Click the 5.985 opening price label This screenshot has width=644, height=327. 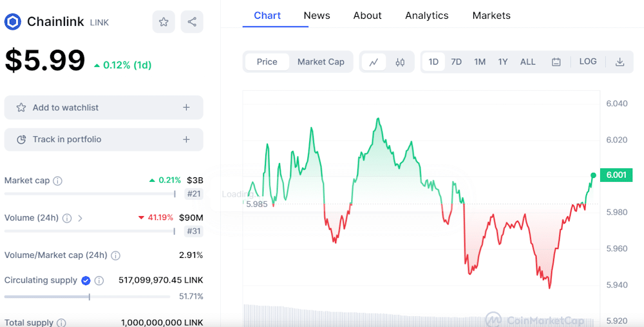(257, 204)
